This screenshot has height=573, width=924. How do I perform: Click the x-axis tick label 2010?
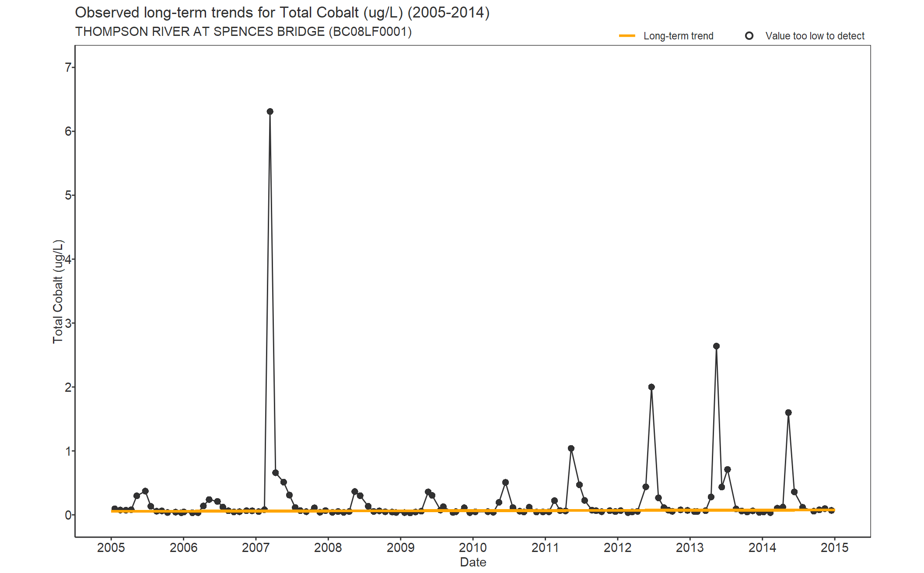[x=473, y=548]
